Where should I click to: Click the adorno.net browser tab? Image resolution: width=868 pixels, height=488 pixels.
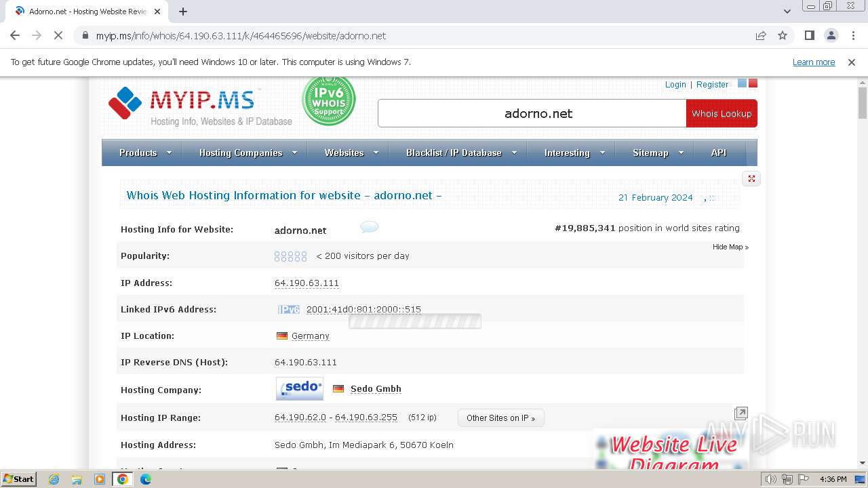click(85, 12)
